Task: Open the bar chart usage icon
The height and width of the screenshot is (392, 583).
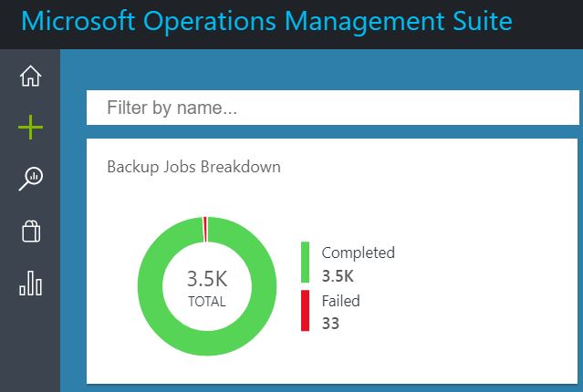Action: pos(30,284)
